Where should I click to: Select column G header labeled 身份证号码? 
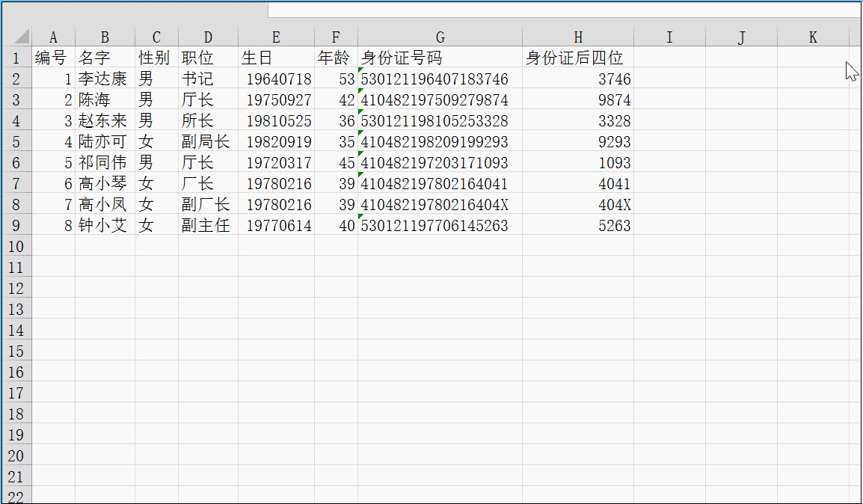point(440,36)
